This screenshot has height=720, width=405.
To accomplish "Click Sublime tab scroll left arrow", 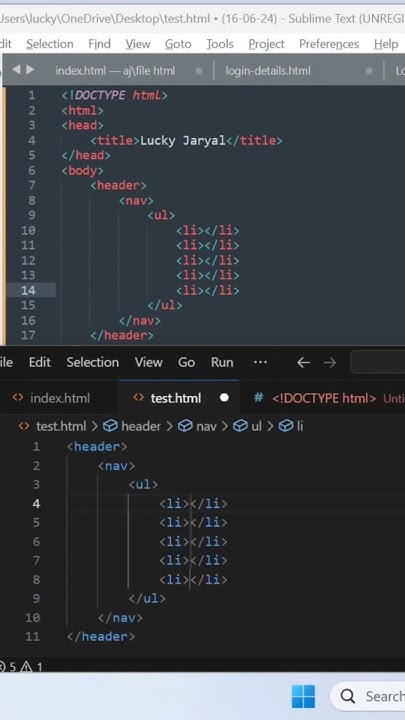I will click(x=16, y=70).
